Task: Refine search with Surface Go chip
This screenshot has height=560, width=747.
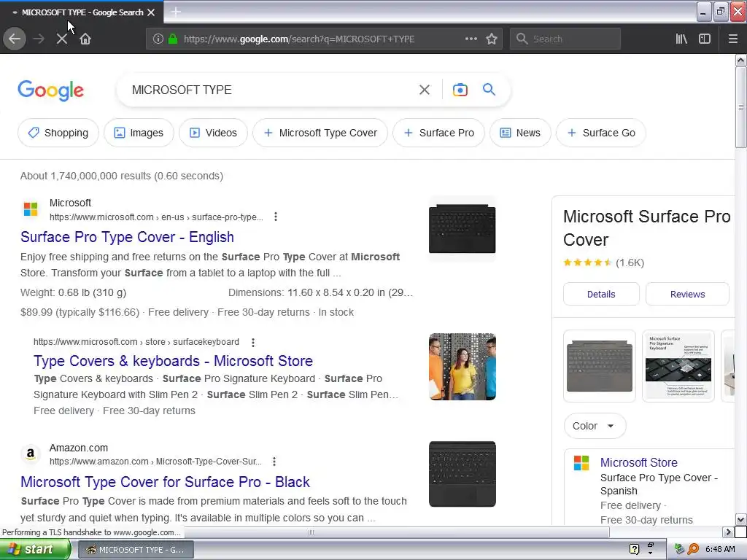Action: (601, 133)
